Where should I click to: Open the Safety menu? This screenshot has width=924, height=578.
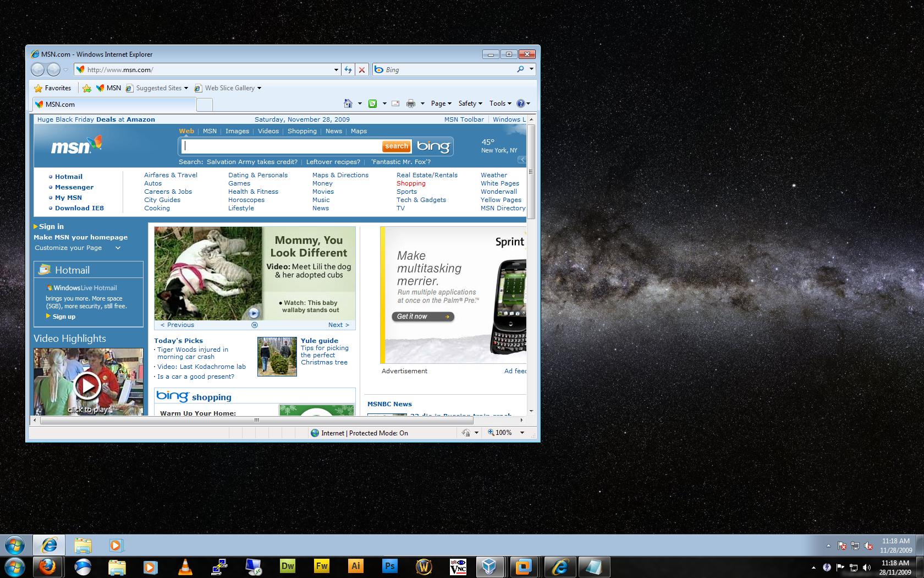coord(470,103)
